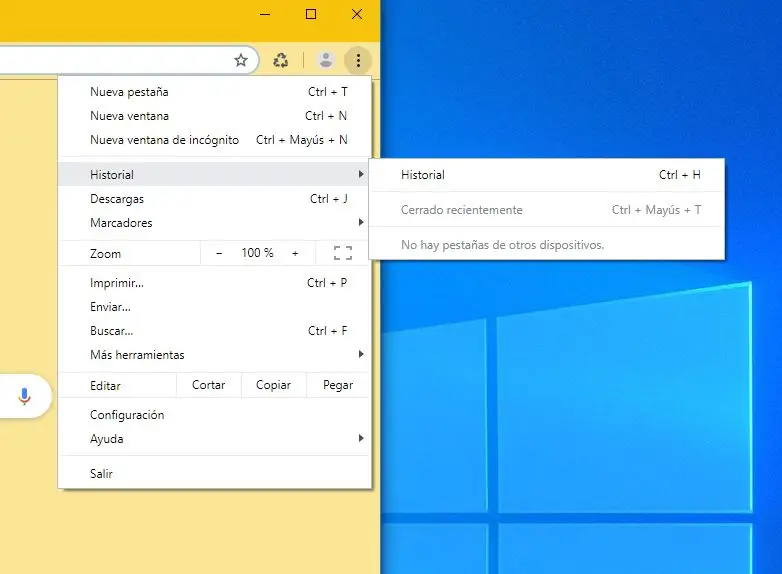Click the Copiar button in the Editar row

[273, 385]
